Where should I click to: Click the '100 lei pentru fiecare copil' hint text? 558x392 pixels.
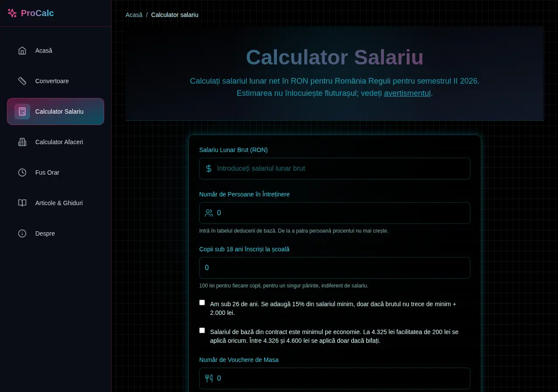click(x=284, y=286)
